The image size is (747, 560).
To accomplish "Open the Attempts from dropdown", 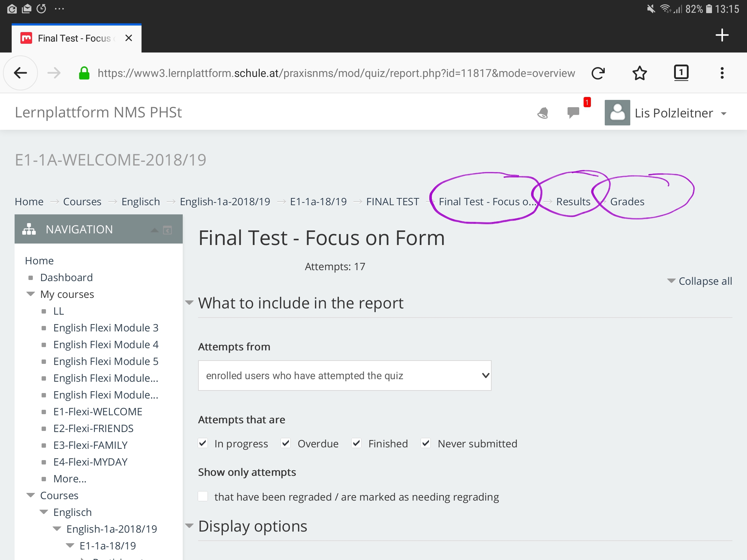I will pyautogui.click(x=344, y=376).
